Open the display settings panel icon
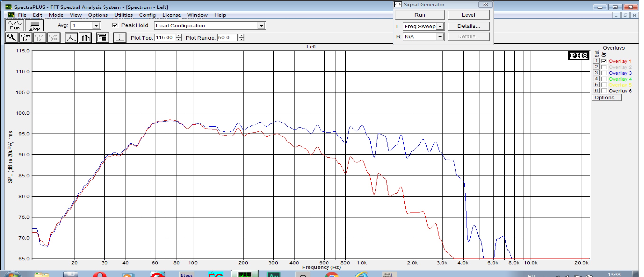Screen dimensions: 644x277 point(102,38)
